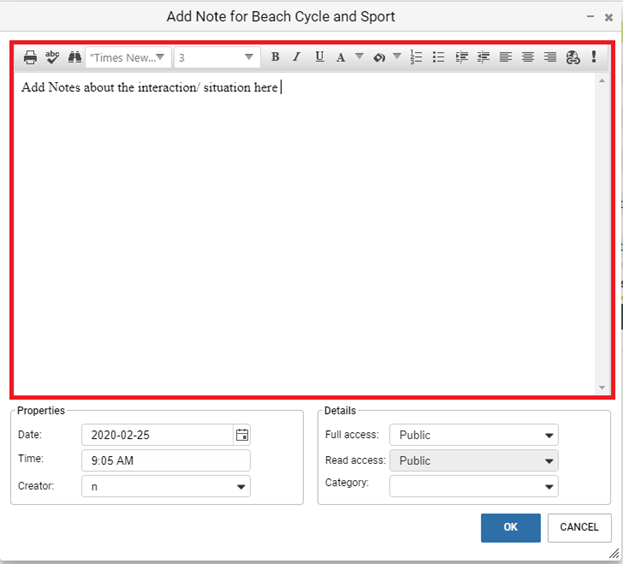Open the calendar date picker
This screenshot has height=564, width=623.
tap(241, 435)
